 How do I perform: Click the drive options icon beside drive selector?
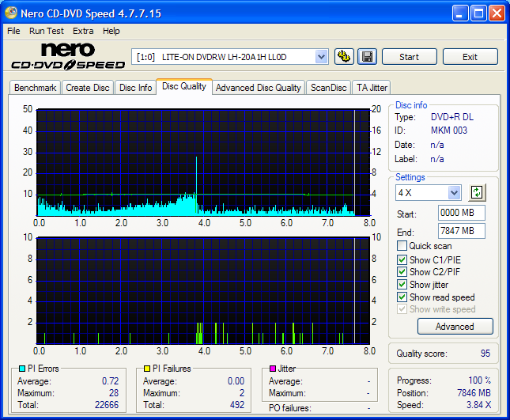point(344,57)
